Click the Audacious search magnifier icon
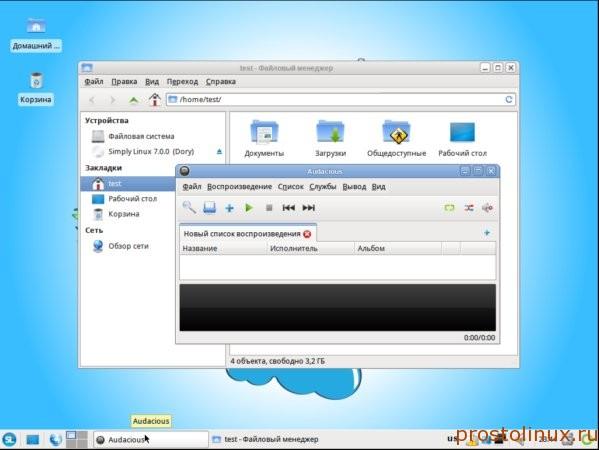The height and width of the screenshot is (450, 599). [189, 207]
